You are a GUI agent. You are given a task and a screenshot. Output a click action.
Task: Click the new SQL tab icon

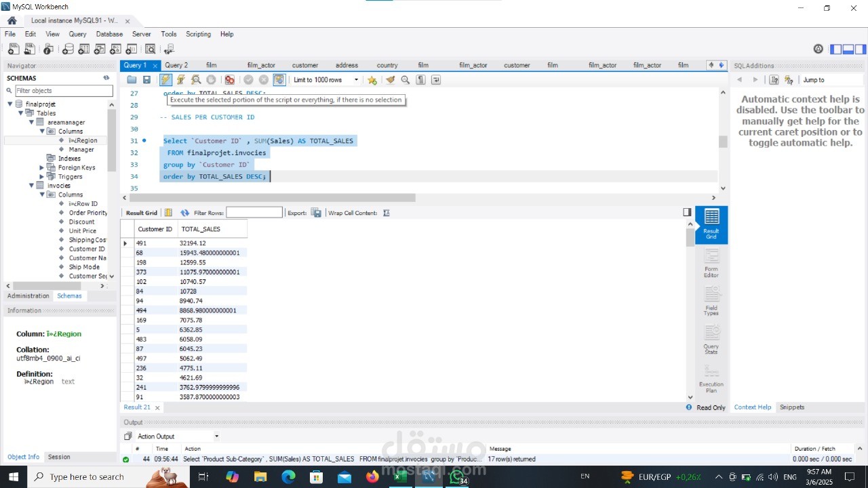pos(13,49)
